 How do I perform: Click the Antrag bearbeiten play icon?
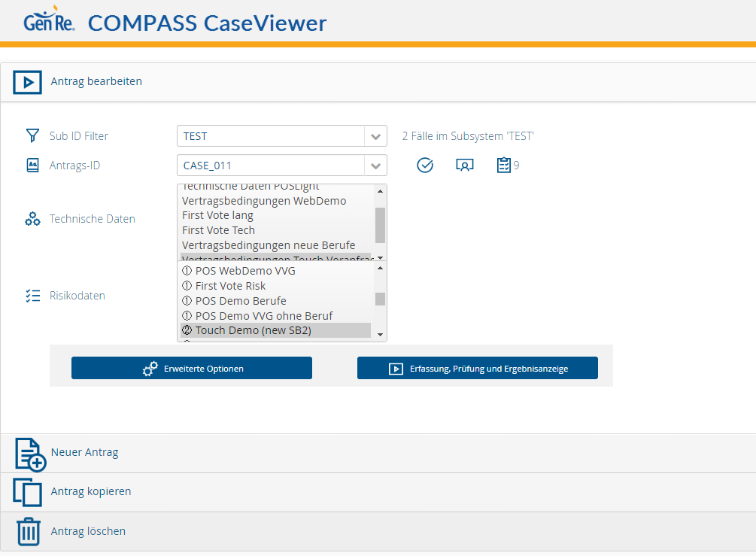coord(27,82)
